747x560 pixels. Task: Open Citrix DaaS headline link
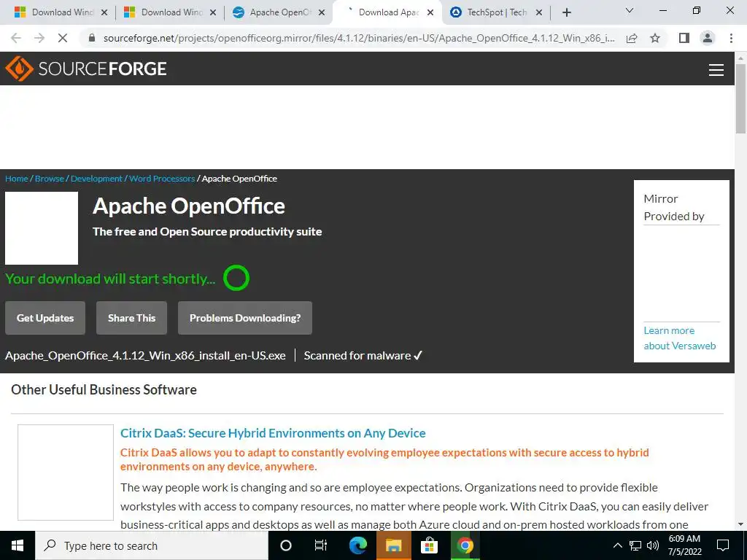point(273,433)
